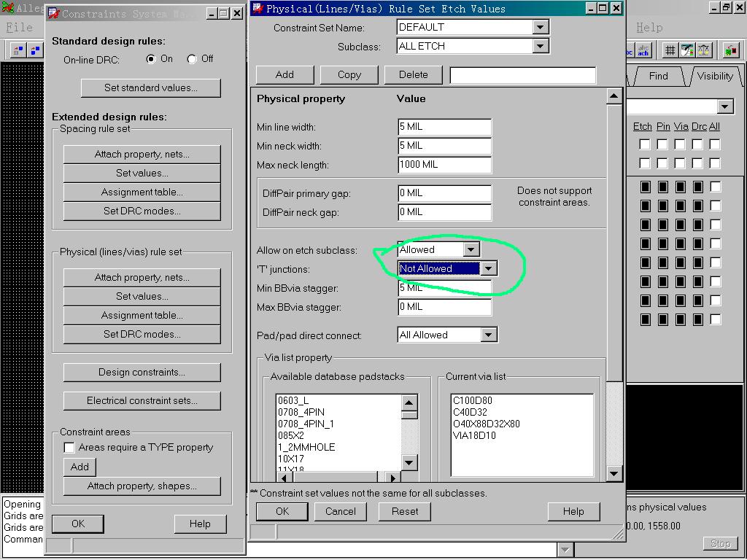
Task: Click the All column header in Visibility
Action: (x=714, y=126)
